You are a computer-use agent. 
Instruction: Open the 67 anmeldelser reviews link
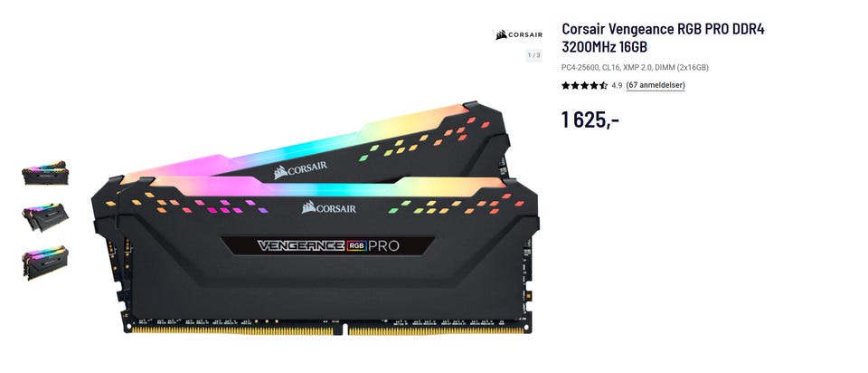coord(656,85)
